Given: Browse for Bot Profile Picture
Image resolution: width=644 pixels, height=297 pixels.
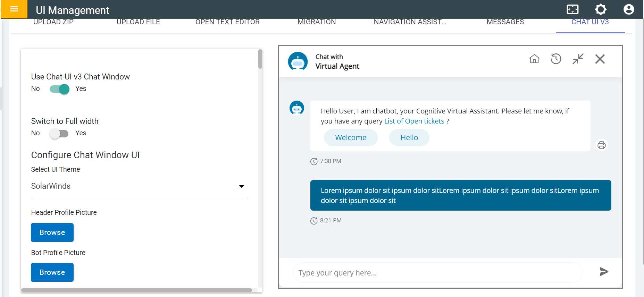Looking at the screenshot, I should [52, 272].
